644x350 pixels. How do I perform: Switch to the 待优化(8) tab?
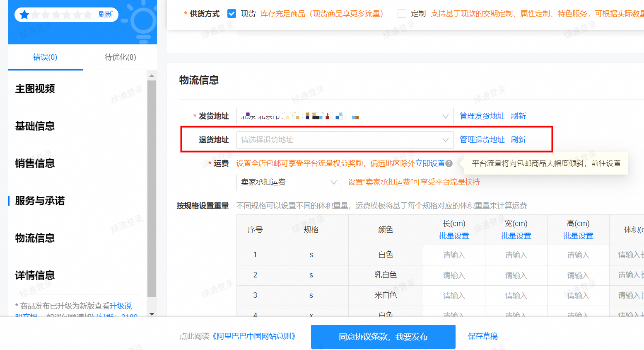pyautogui.click(x=120, y=57)
